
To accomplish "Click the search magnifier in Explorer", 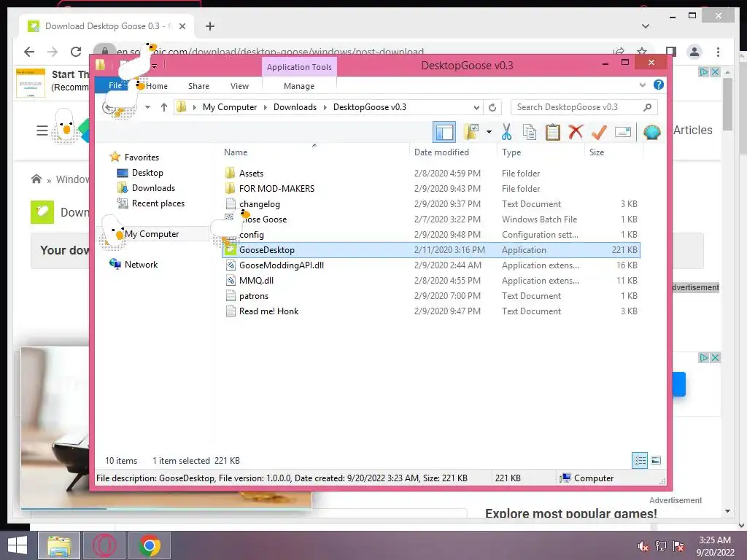I will coord(647,107).
